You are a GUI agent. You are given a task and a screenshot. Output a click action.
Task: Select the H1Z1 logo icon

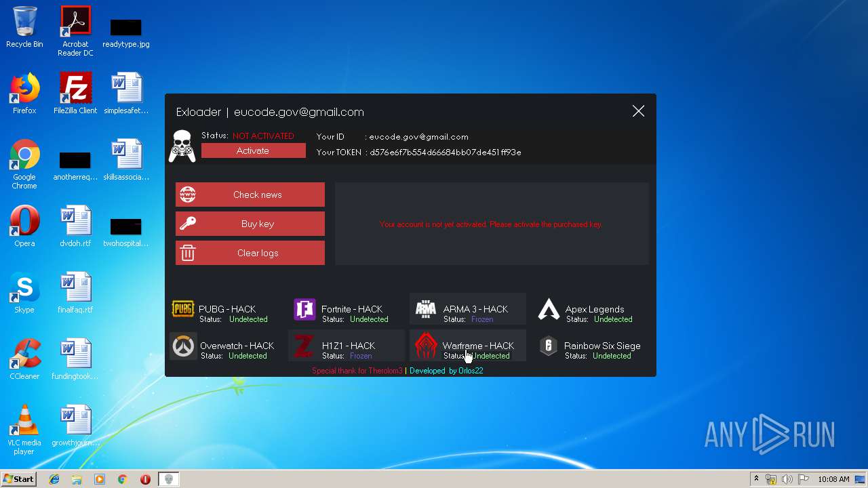pos(304,346)
